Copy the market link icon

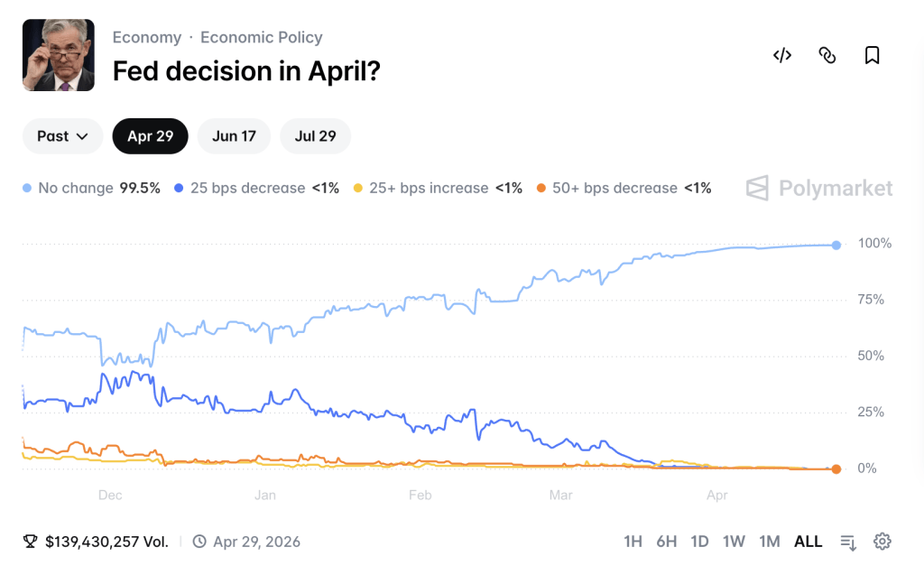(827, 56)
